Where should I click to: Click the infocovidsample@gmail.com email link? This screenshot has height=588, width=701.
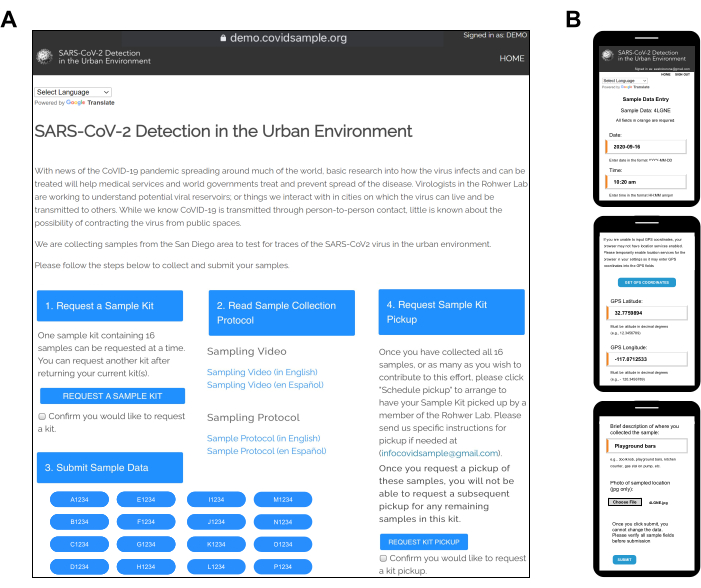[440, 453]
